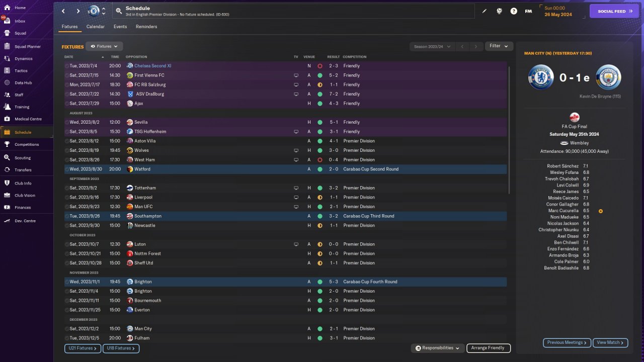
Task: Go to Medical Centre in sidebar
Action: point(28,119)
